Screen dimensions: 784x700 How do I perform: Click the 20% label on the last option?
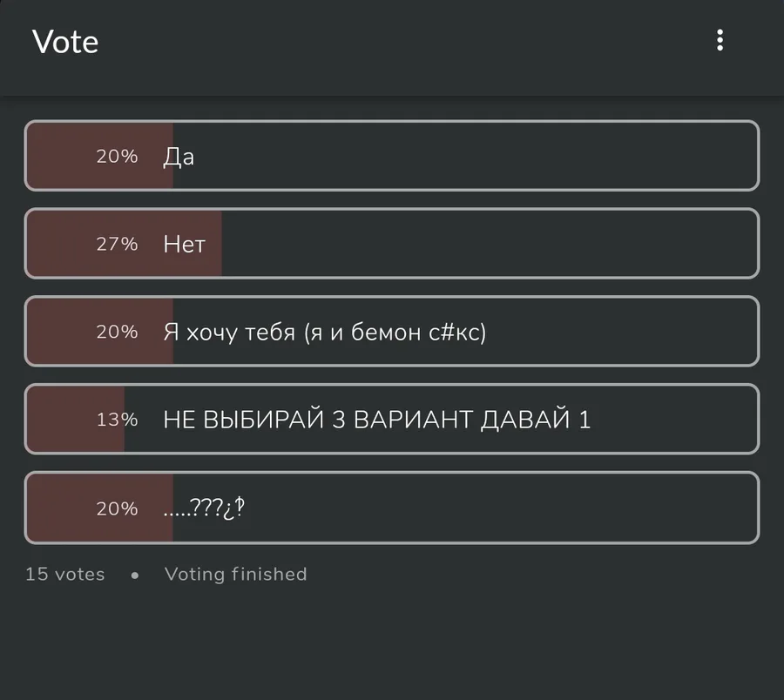pos(117,508)
